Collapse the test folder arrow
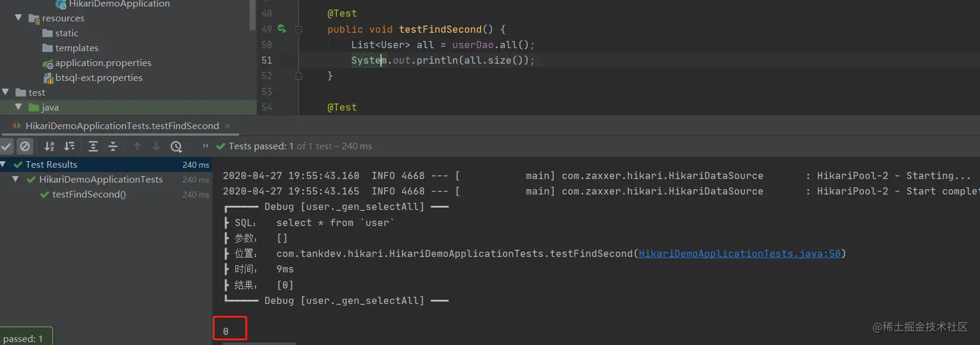Image resolution: width=980 pixels, height=345 pixels. point(5,92)
